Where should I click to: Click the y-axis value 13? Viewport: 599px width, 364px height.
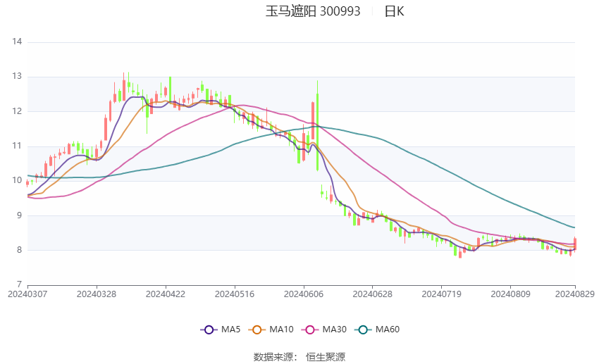[17, 76]
